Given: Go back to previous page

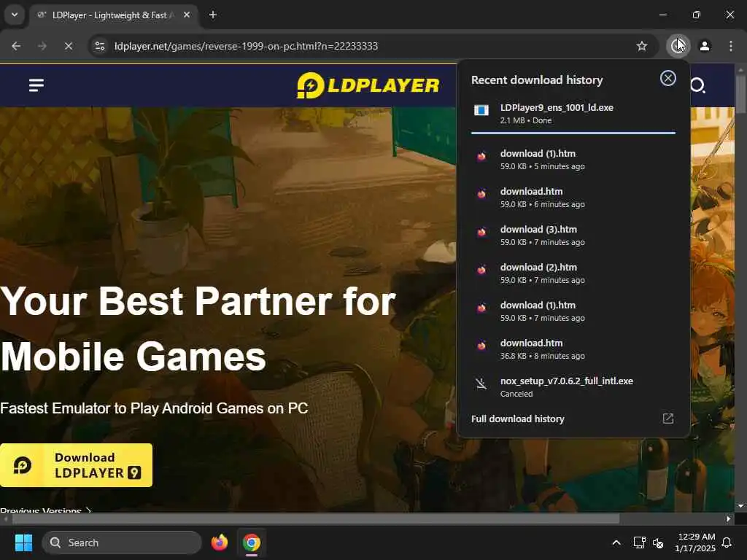Looking at the screenshot, I should tap(16, 46).
